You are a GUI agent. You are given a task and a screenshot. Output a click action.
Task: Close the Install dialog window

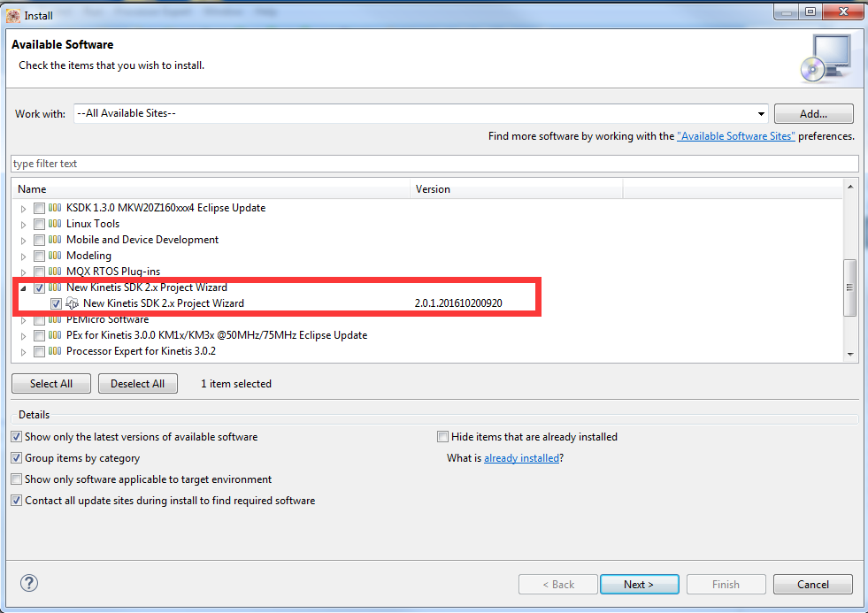click(843, 11)
